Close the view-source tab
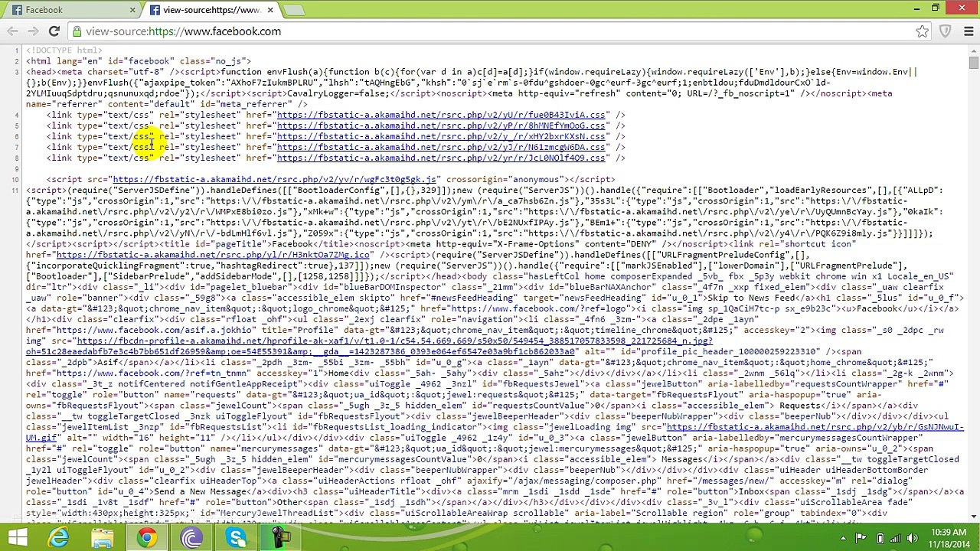 [270, 10]
